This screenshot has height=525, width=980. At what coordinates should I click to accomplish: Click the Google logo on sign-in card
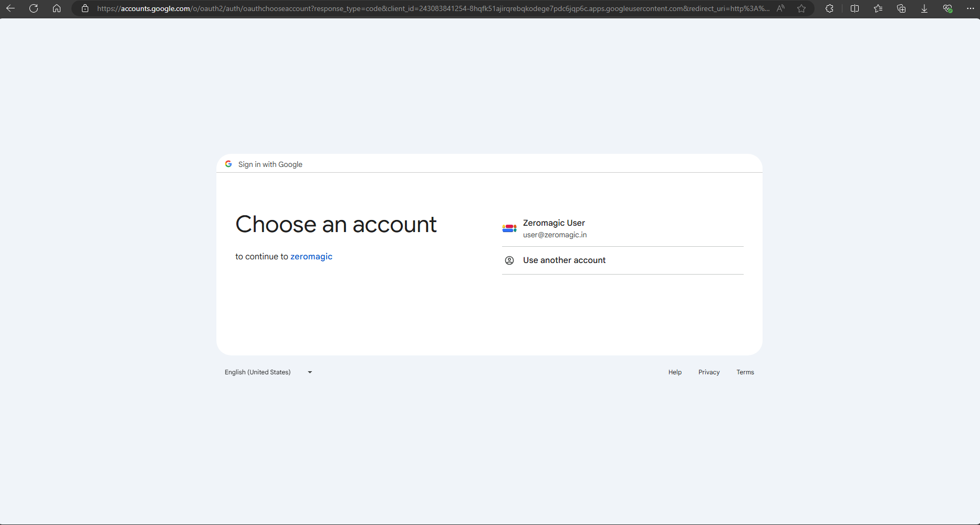point(228,164)
